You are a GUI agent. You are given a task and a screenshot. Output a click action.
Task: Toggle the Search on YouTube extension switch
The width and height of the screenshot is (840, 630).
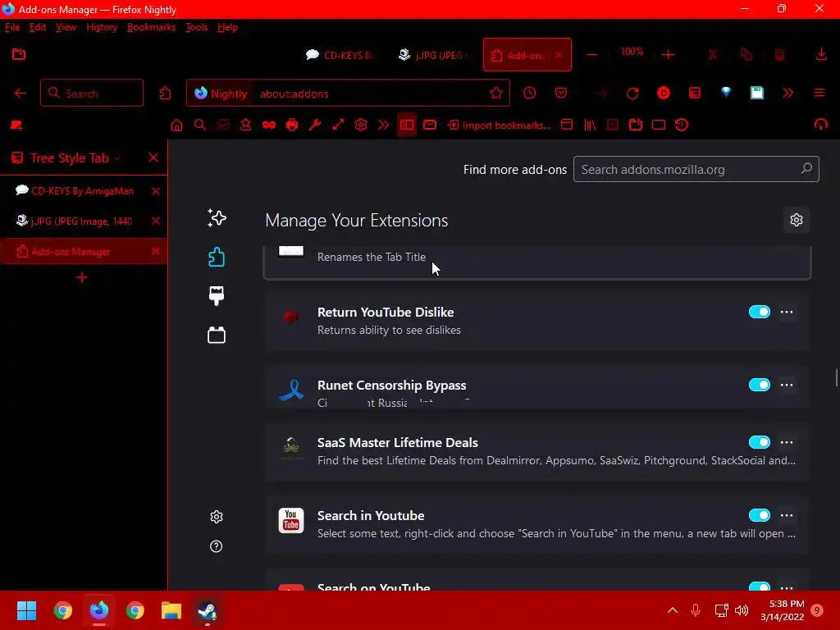pos(759,587)
